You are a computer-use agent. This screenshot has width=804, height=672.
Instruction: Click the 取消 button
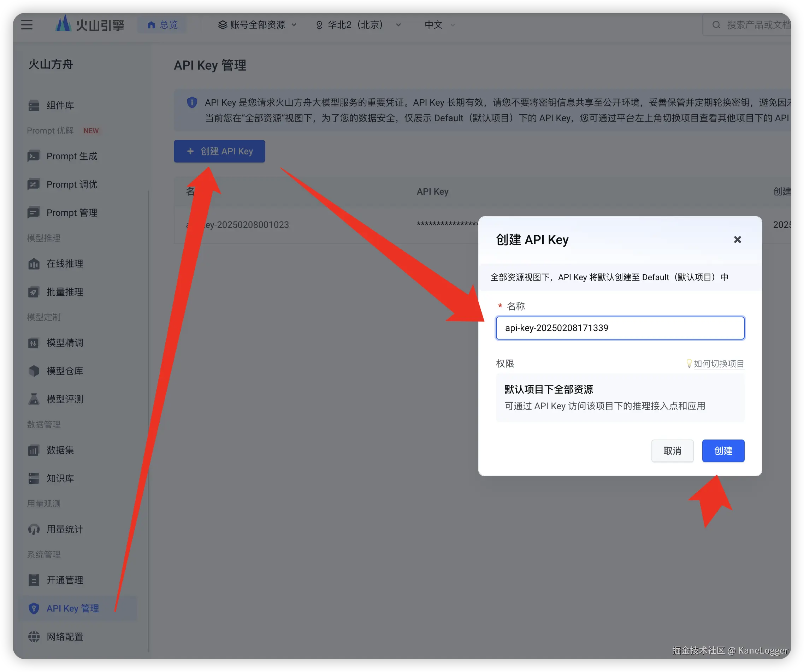coord(672,451)
